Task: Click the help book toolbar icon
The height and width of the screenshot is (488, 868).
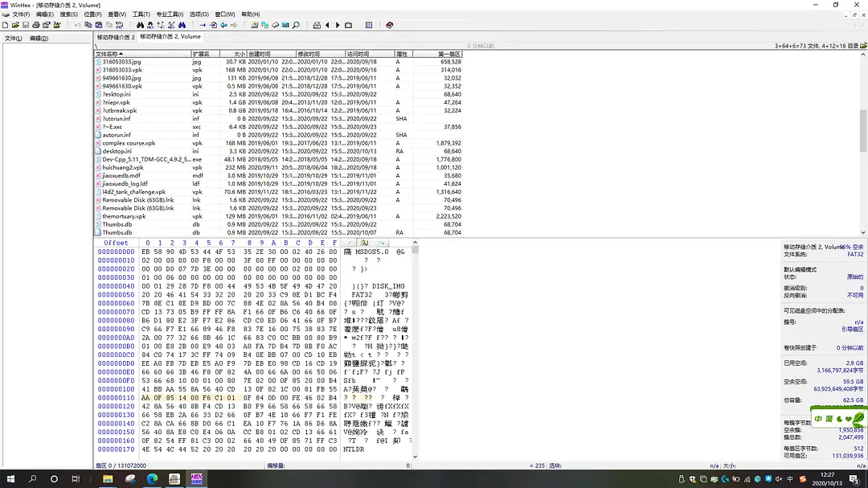Action: (x=390, y=25)
